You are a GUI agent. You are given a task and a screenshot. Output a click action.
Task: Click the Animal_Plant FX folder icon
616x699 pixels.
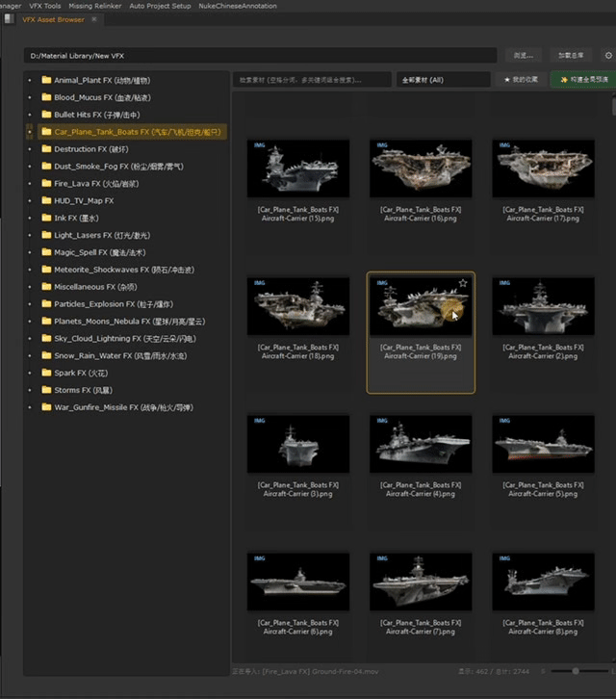click(x=46, y=80)
